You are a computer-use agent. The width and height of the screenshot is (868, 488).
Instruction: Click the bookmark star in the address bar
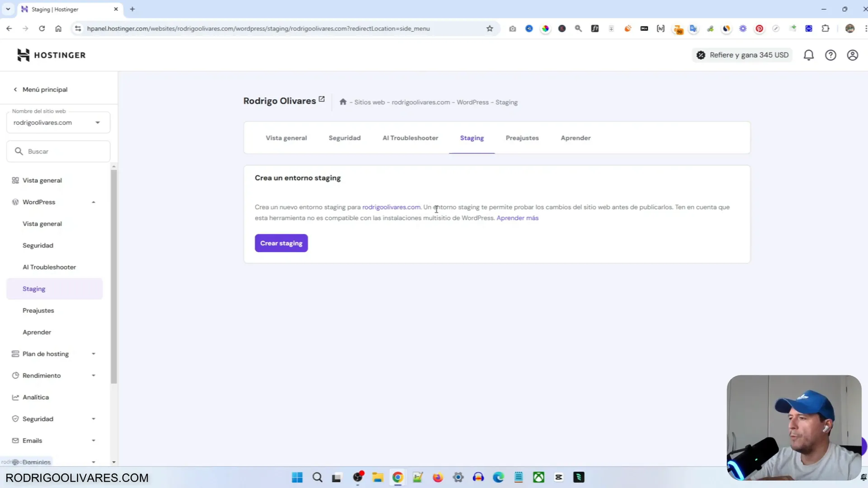[489, 28]
